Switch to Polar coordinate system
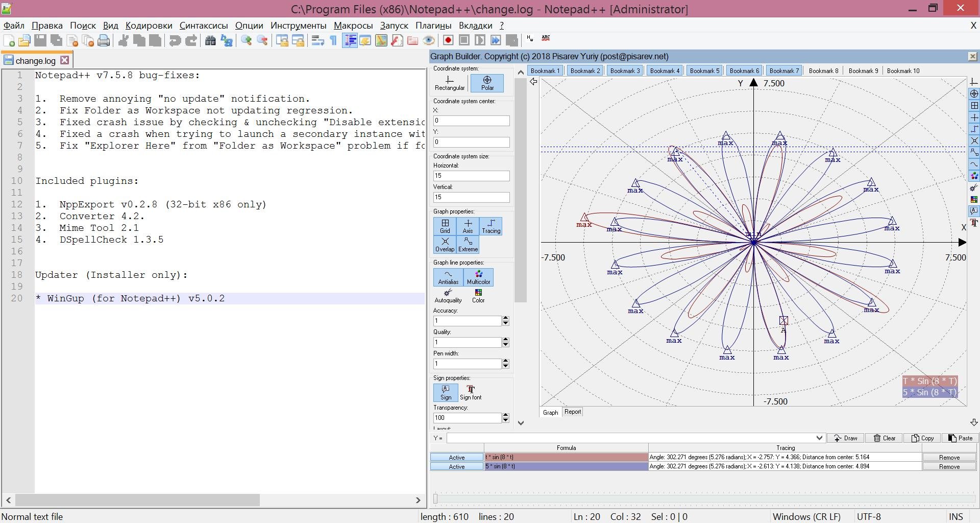 click(x=487, y=83)
